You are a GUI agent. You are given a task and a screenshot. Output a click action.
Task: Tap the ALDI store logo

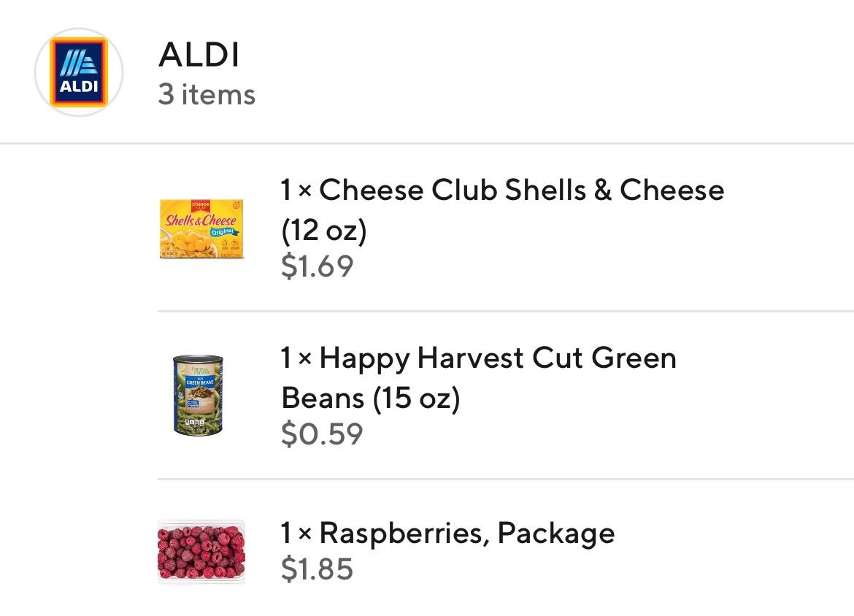[79, 72]
